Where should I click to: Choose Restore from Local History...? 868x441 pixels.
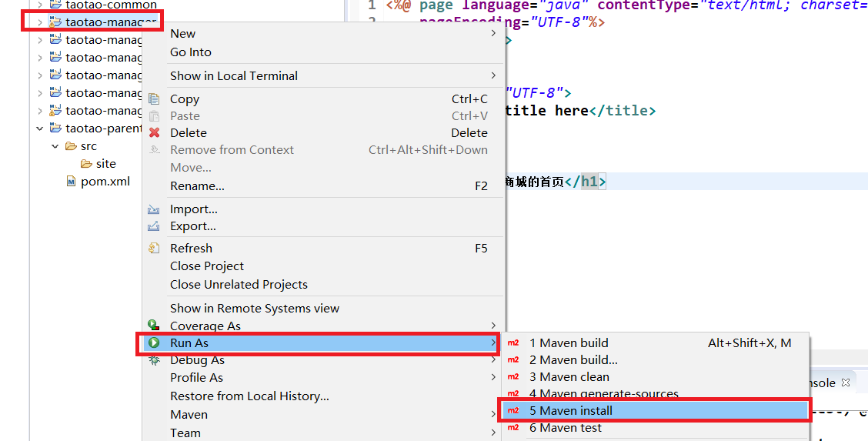click(x=249, y=396)
